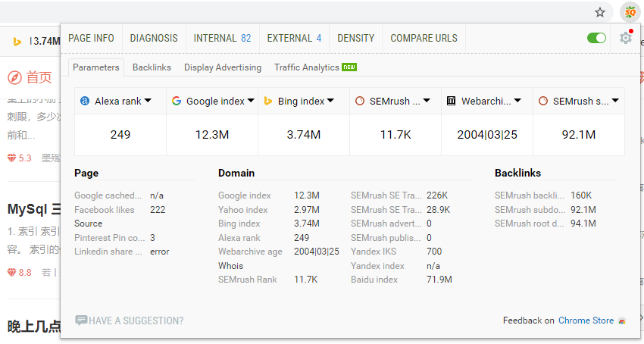Open the Traffic Analytics tab

307,67
